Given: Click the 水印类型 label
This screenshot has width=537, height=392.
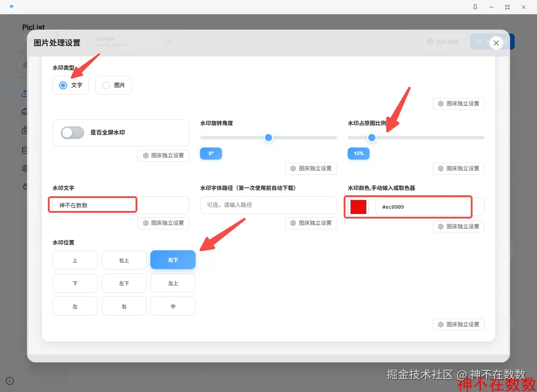Looking at the screenshot, I should 64,68.
